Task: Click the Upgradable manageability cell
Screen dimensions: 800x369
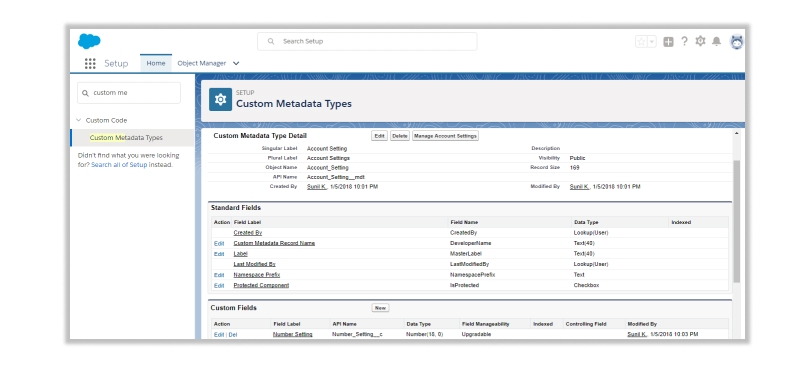Action: click(476, 335)
